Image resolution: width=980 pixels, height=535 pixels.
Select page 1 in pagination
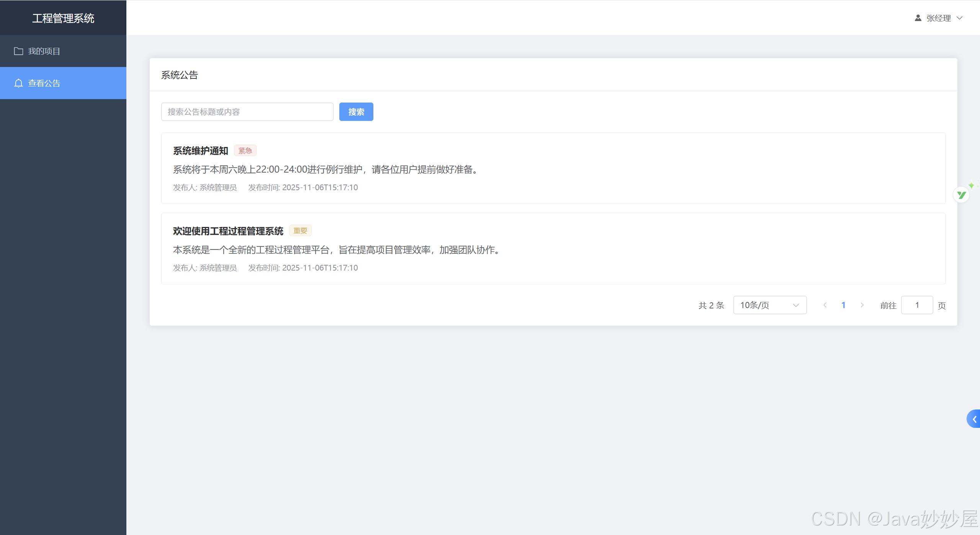point(843,305)
